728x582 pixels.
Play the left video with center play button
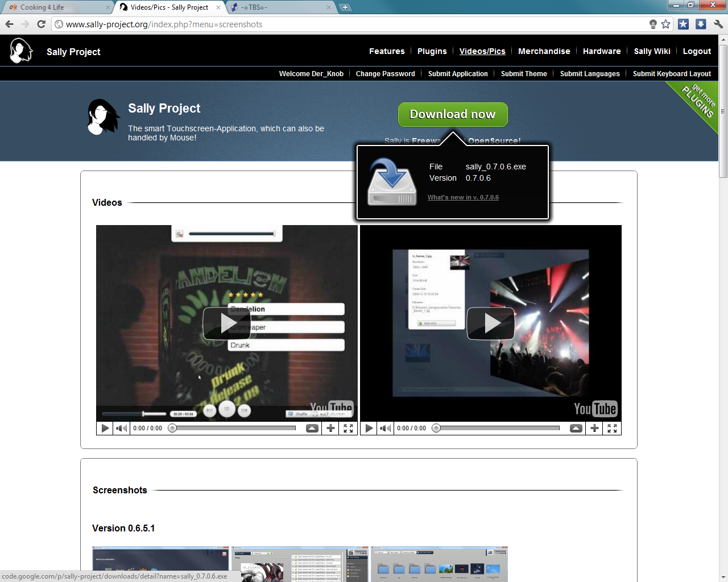(x=227, y=323)
